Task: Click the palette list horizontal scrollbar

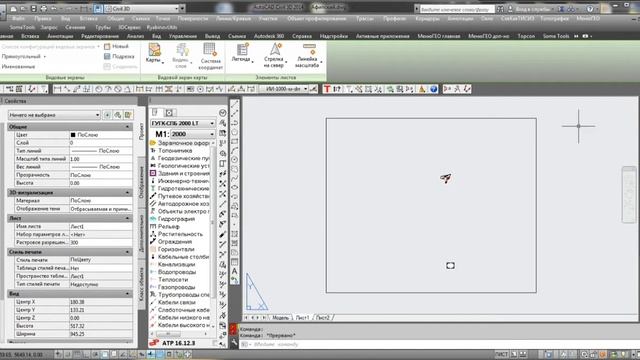Action: click(180, 334)
